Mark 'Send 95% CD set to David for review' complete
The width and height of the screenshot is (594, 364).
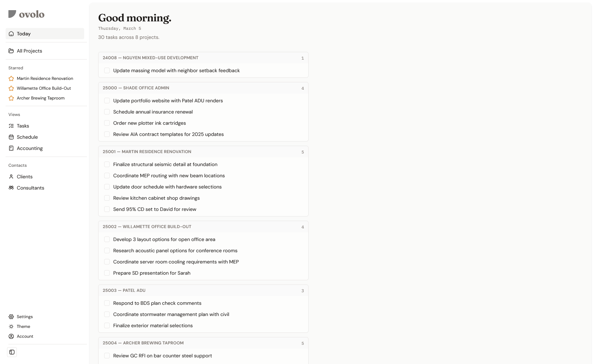[x=107, y=209]
